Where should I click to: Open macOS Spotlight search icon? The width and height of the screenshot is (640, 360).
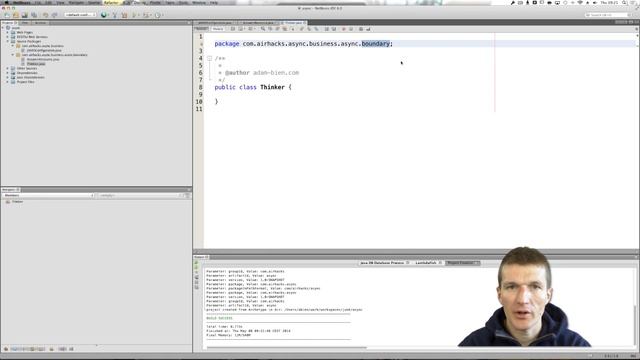point(624,2)
